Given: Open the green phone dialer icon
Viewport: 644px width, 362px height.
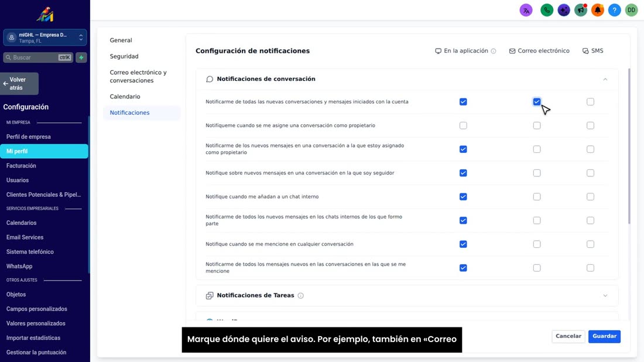Looking at the screenshot, I should click(547, 11).
